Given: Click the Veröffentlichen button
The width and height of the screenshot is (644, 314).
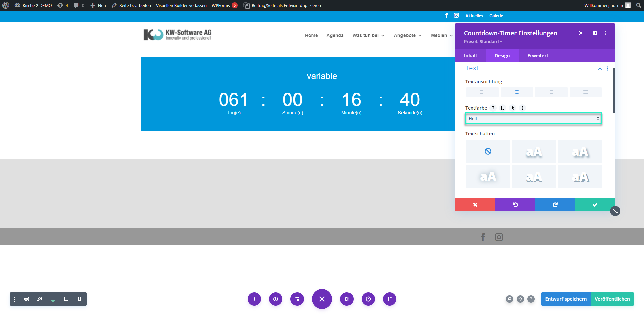Looking at the screenshot, I should (612, 299).
